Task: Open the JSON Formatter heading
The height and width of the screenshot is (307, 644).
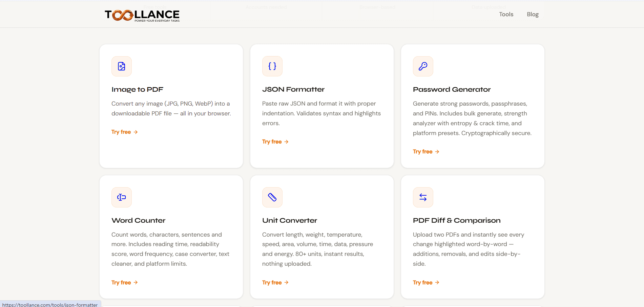Action: pyautogui.click(x=293, y=89)
